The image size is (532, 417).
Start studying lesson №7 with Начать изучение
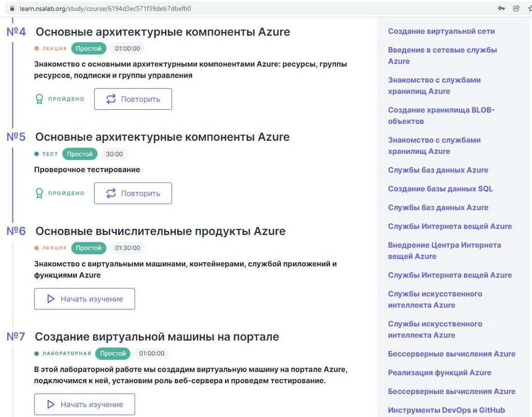pyautogui.click(x=85, y=405)
